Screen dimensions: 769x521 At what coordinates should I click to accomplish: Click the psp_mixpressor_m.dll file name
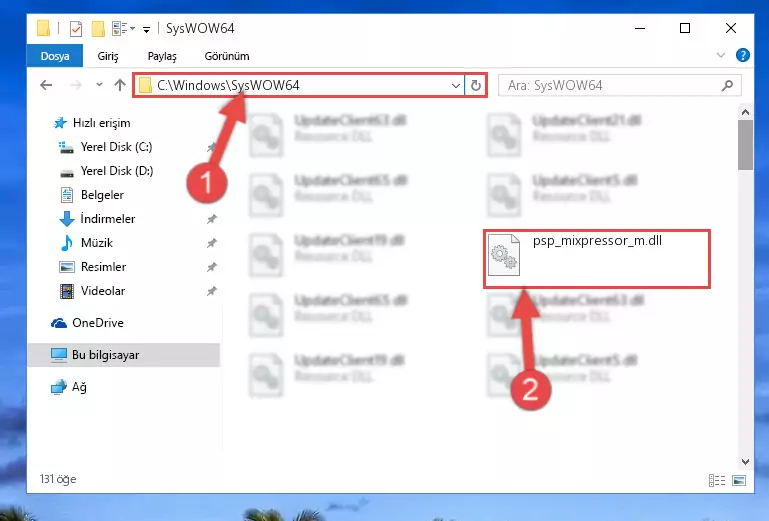click(x=597, y=240)
